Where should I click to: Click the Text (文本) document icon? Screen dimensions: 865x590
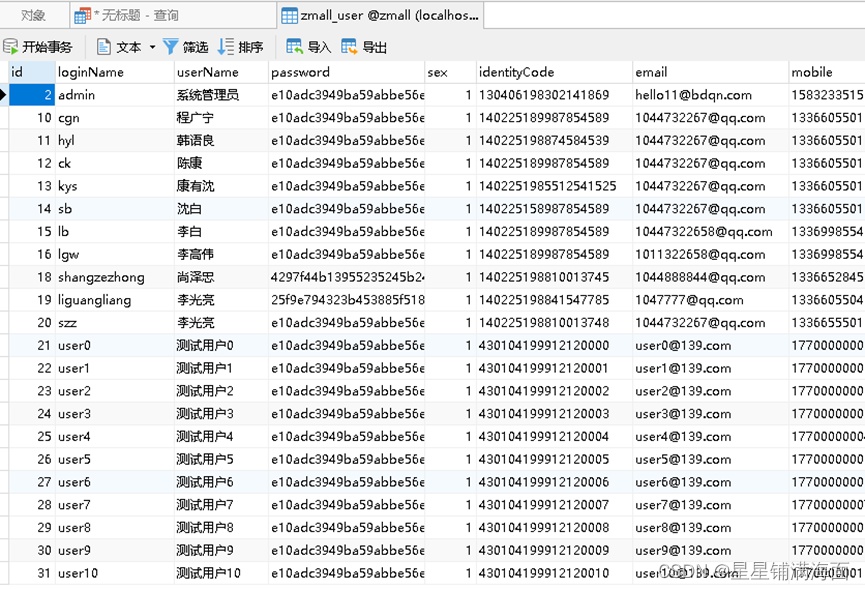point(104,47)
